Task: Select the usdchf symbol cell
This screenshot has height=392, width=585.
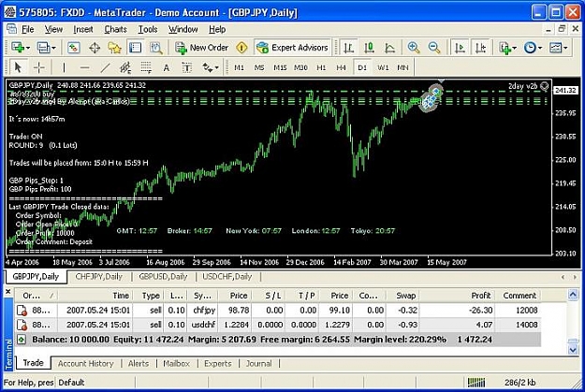Action: 204,325
